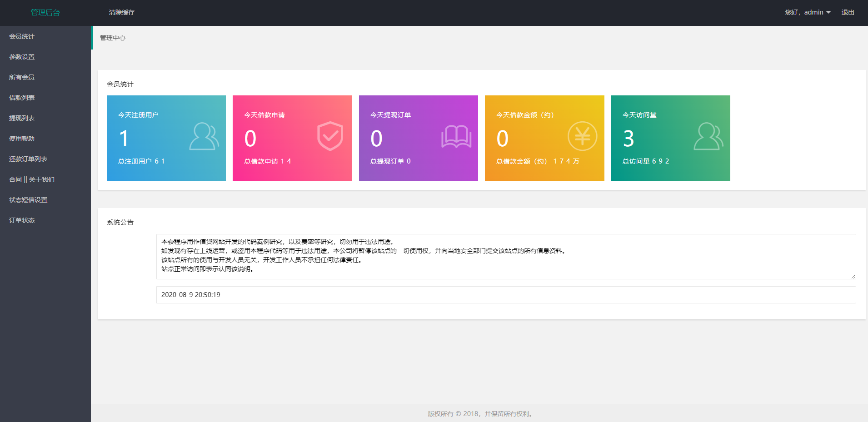The image size is (868, 422).
Task: Open the 借款列表 page
Action: pyautogui.click(x=21, y=97)
